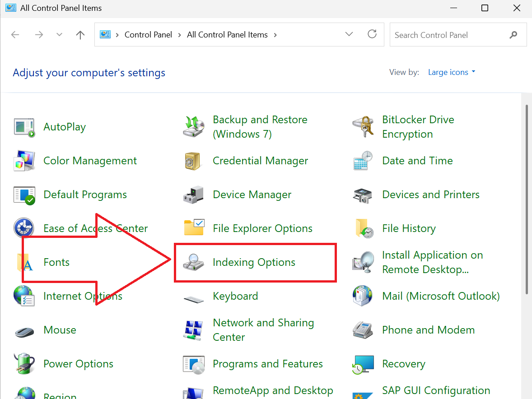The height and width of the screenshot is (399, 532).
Task: Expand chevron after All Control Panel Items
Action: coord(275,35)
